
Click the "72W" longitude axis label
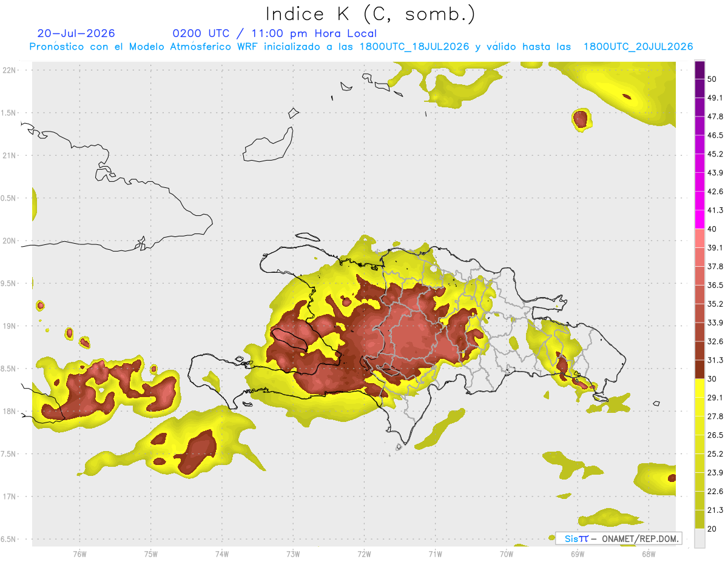tap(364, 554)
